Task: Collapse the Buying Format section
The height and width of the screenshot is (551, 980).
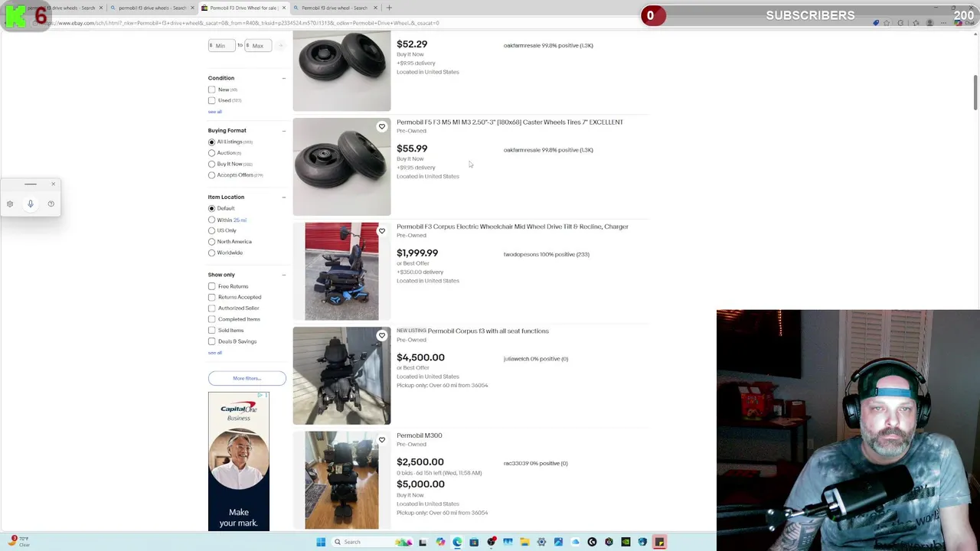Action: tap(283, 131)
